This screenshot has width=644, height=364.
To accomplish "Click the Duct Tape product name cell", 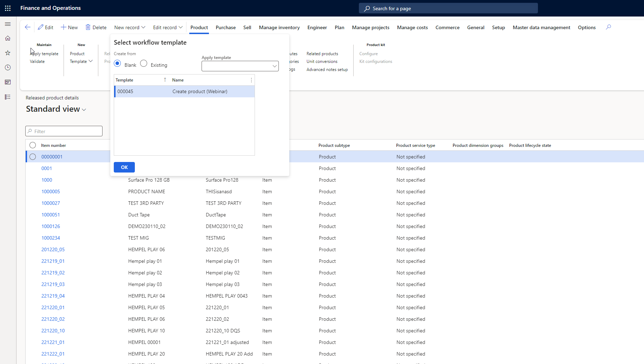I will tap(139, 215).
